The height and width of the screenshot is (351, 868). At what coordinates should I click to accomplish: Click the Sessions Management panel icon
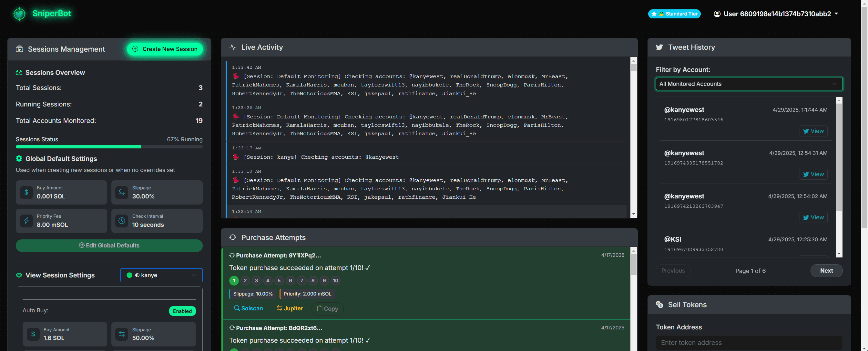20,49
